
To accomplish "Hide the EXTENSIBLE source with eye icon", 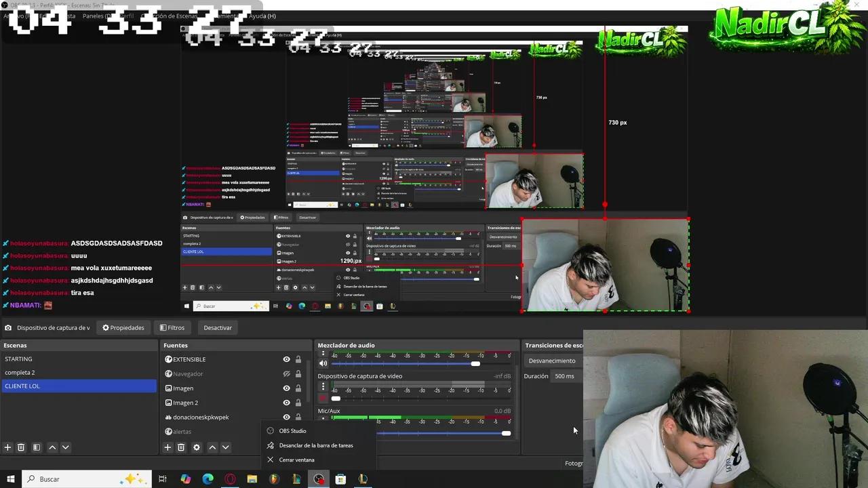I will point(286,359).
